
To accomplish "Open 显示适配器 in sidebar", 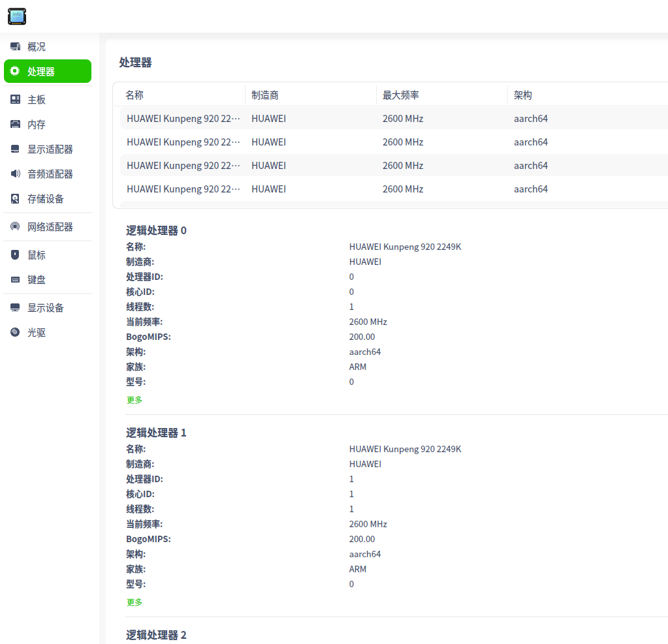I will (47, 149).
